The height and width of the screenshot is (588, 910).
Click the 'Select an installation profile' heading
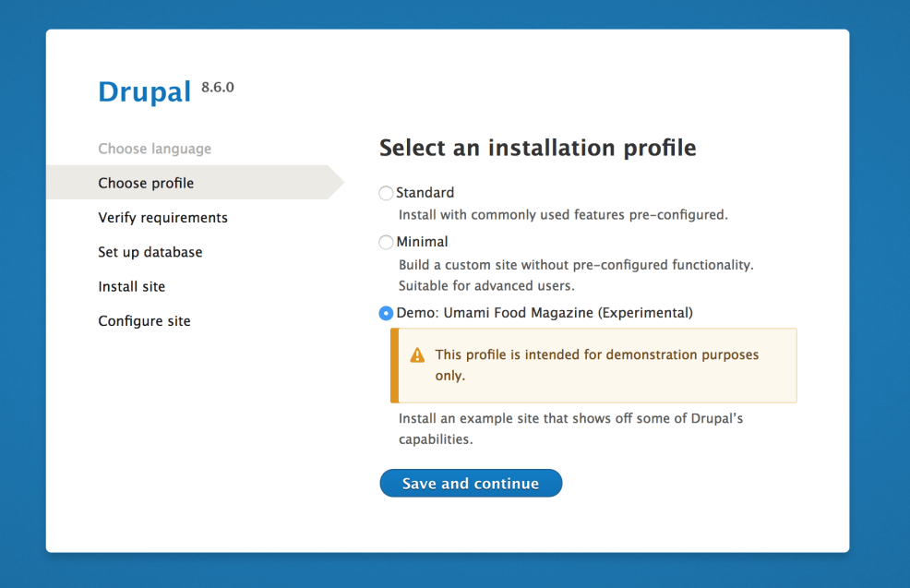[x=537, y=148]
